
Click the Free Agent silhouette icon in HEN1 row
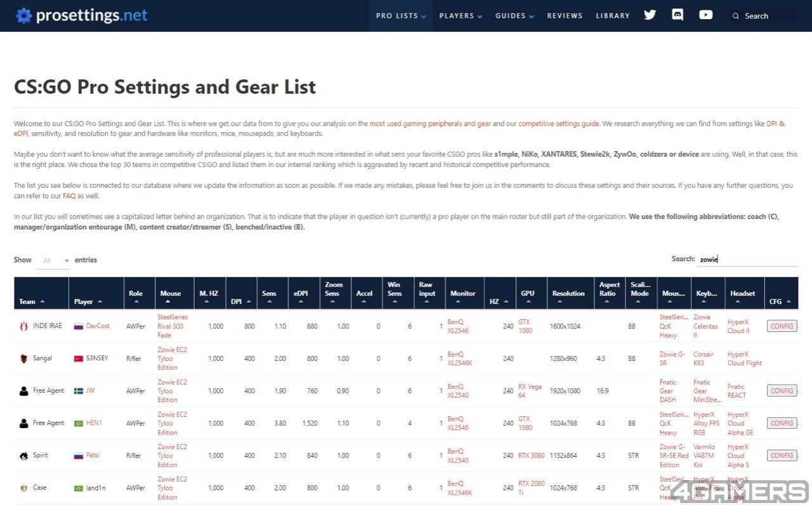[x=24, y=423]
